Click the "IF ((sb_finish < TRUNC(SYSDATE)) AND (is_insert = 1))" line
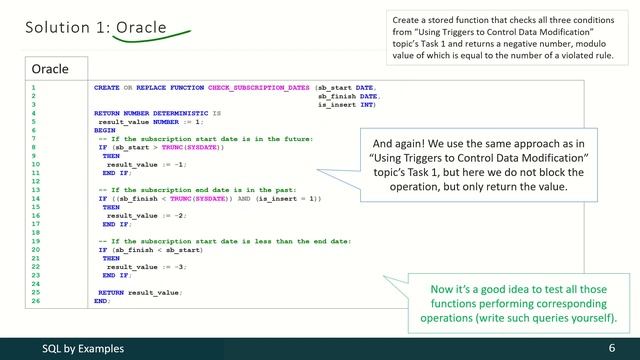The image size is (640, 360). [x=210, y=199]
